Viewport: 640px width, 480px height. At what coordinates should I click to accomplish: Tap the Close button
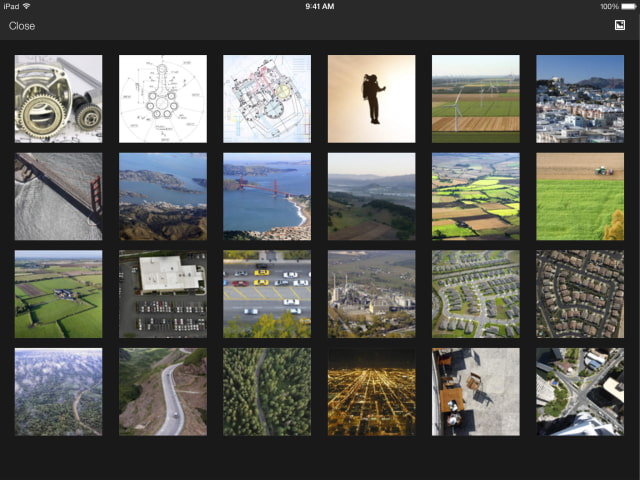[x=22, y=26]
